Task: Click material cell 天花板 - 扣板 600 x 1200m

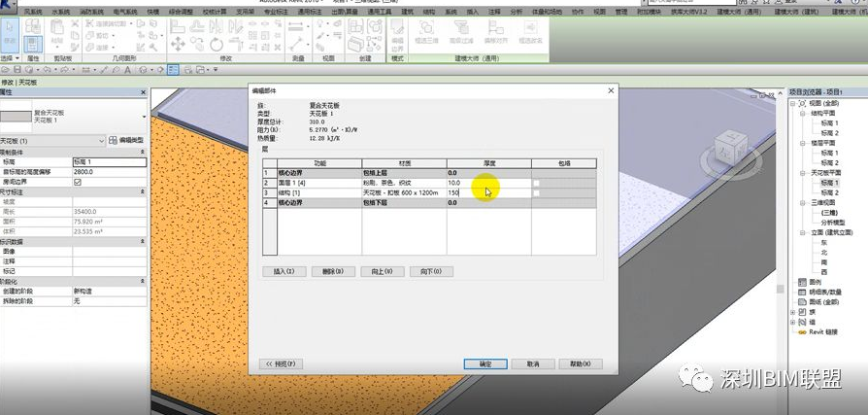Action: pyautogui.click(x=404, y=192)
